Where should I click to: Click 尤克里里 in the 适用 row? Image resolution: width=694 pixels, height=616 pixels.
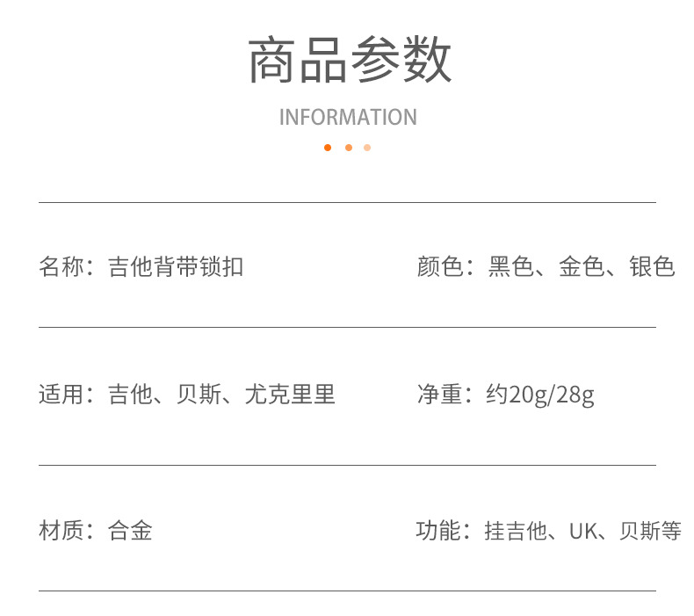[x=290, y=395]
